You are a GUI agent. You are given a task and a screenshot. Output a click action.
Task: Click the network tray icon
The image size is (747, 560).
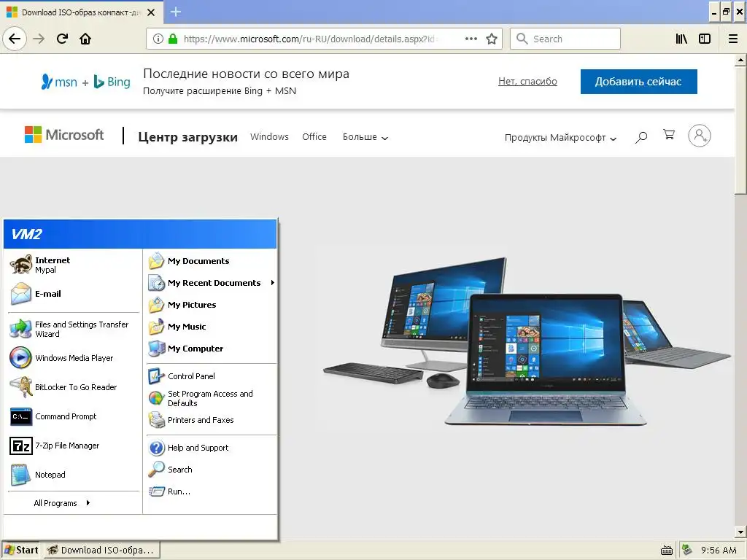[686, 550]
